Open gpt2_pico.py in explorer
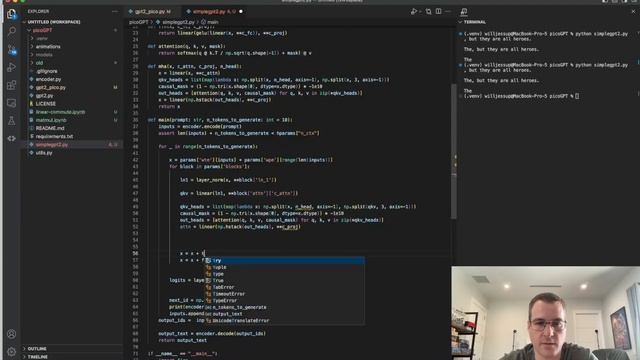Image resolution: width=640 pixels, height=360 pixels. [51, 87]
